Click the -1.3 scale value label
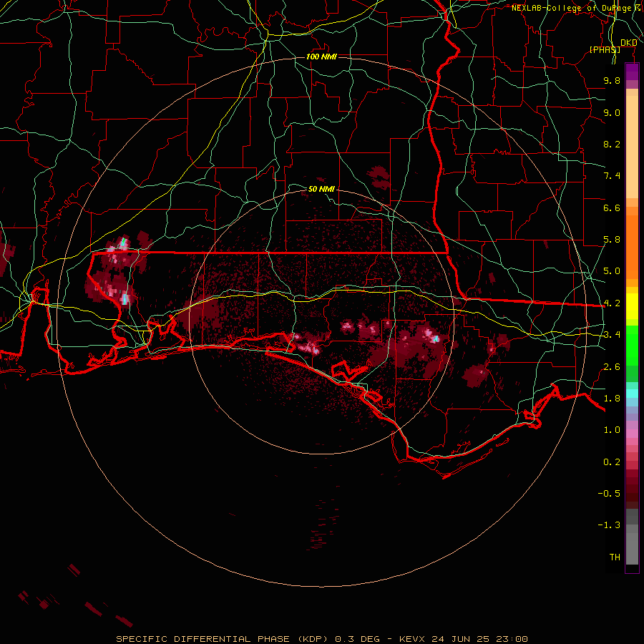The width and height of the screenshot is (644, 644). 609,525
